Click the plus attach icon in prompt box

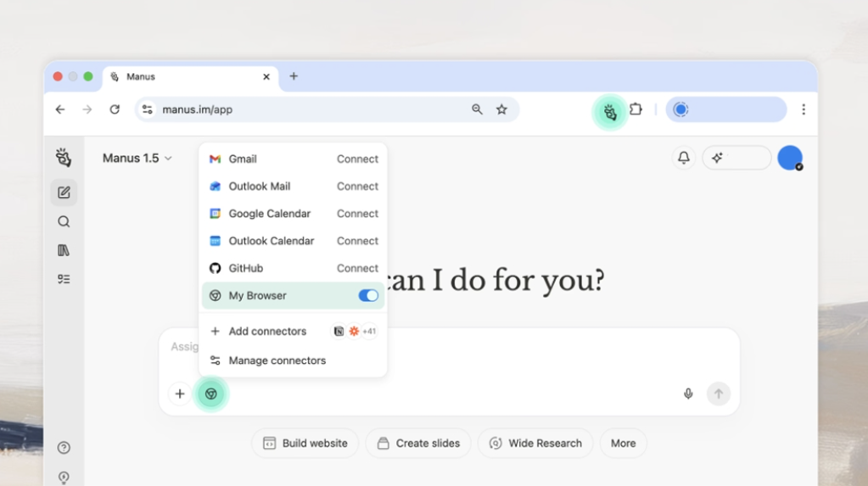pos(180,394)
